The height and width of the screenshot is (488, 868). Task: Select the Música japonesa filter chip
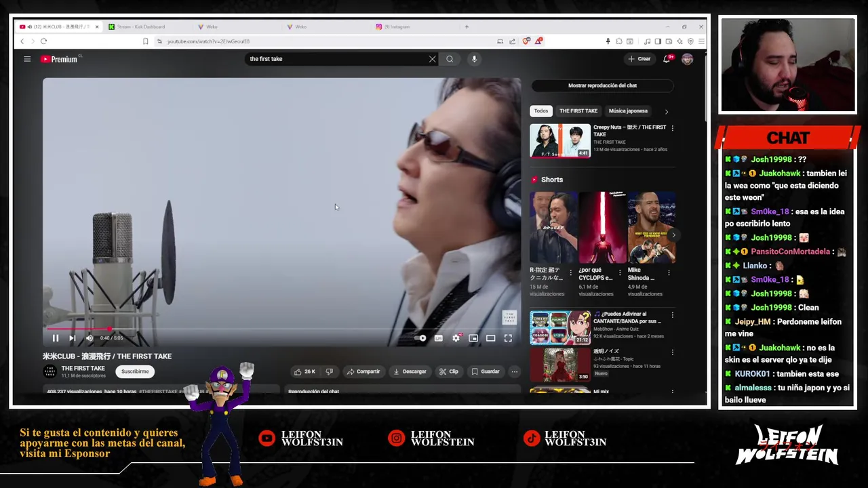[628, 110]
